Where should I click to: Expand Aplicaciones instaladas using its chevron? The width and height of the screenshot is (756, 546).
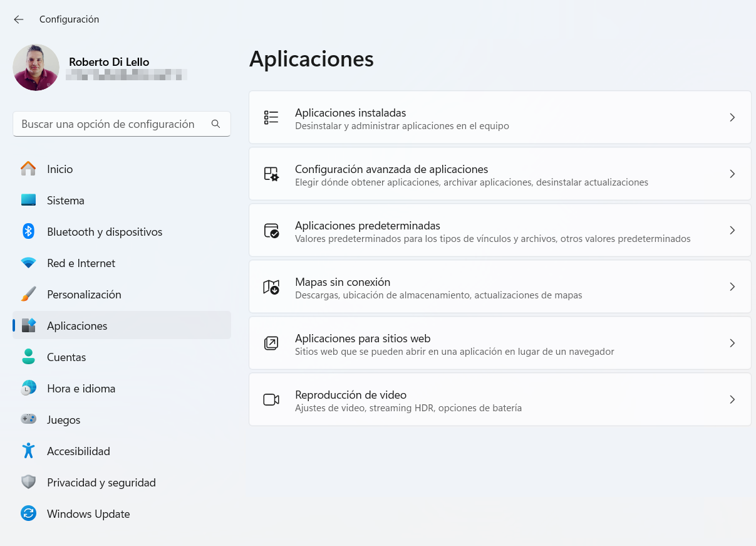point(732,118)
